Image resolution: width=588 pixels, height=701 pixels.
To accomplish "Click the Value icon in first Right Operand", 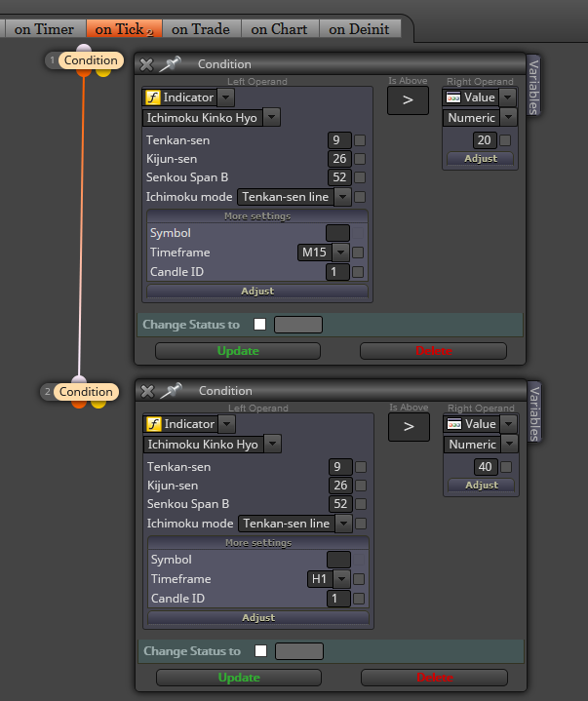I will pos(453,97).
